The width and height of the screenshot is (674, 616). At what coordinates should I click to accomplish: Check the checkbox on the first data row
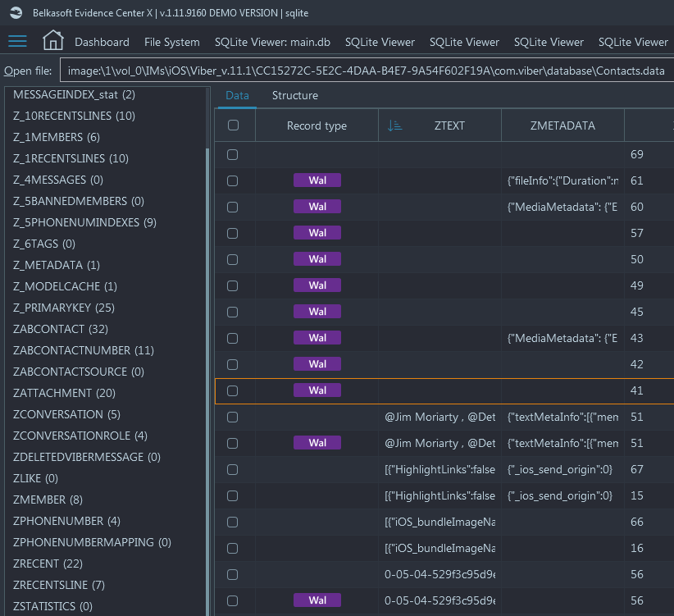pyautogui.click(x=235, y=153)
